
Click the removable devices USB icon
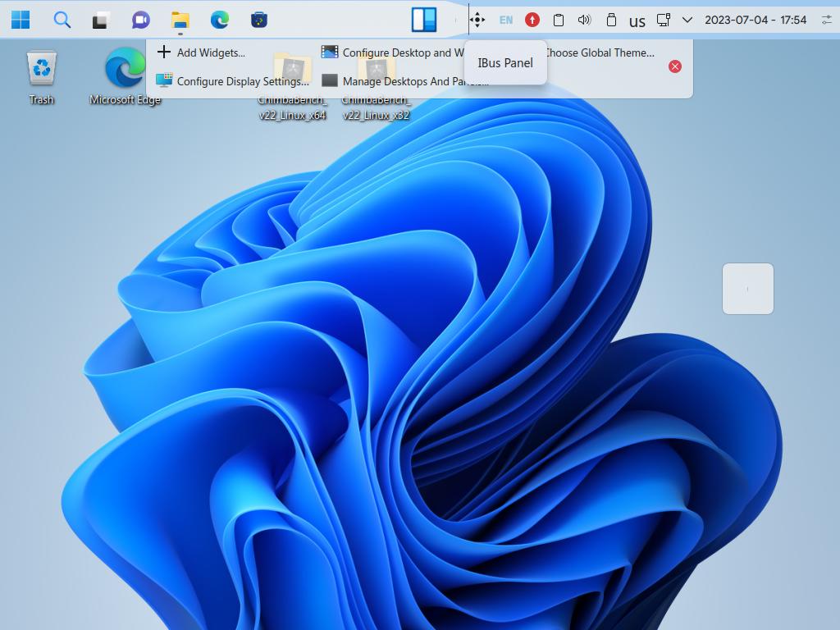click(x=610, y=20)
